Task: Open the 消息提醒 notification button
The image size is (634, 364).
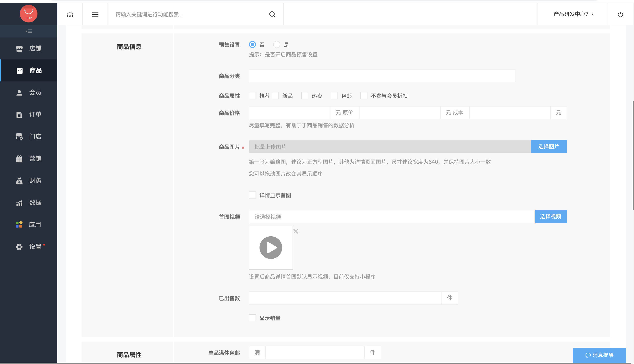Action: [x=599, y=355]
